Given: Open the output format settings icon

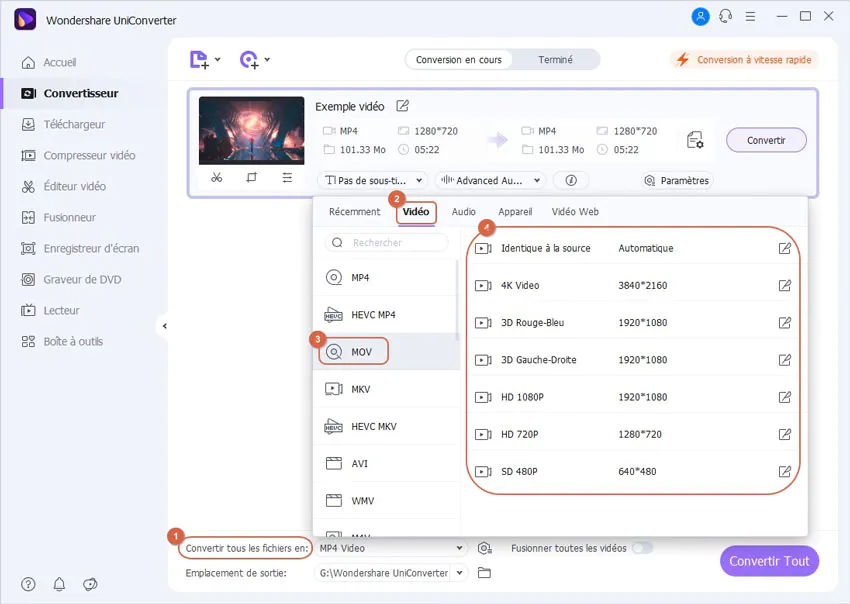Looking at the screenshot, I should (695, 140).
